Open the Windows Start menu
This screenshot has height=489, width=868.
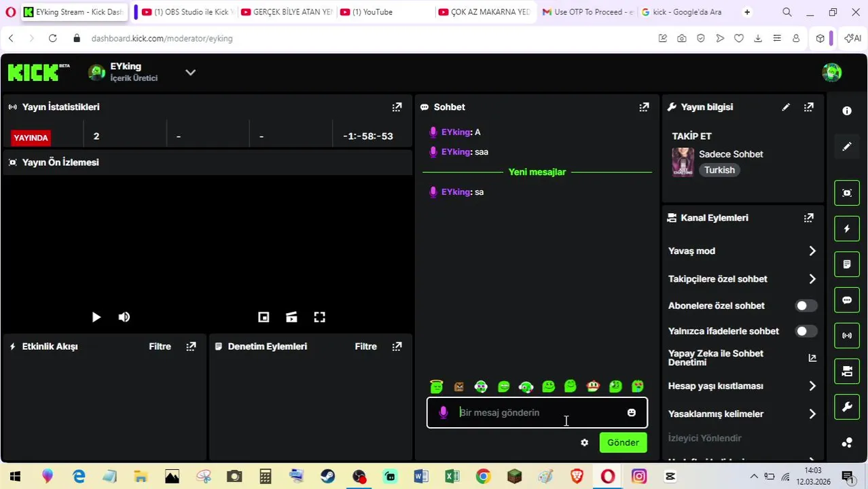pyautogui.click(x=15, y=477)
